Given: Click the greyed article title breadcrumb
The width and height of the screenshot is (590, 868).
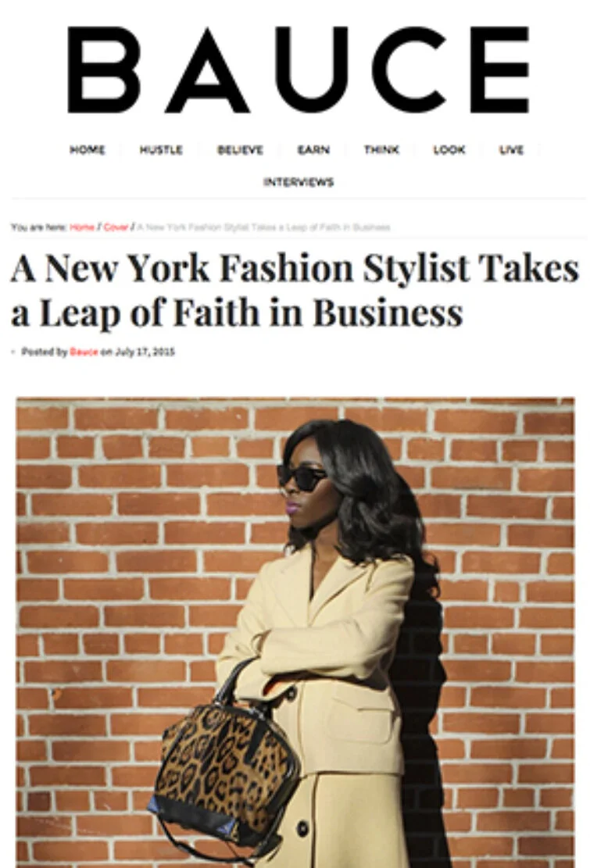Looking at the screenshot, I should pyautogui.click(x=263, y=227).
